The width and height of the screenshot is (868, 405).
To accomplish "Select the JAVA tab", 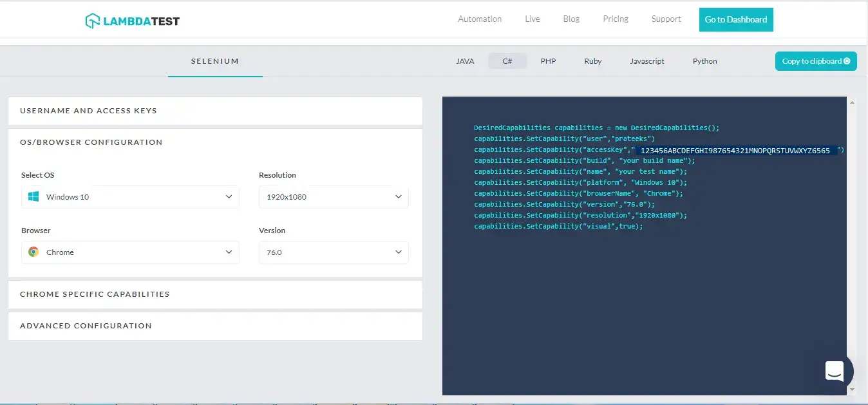I will [x=465, y=61].
